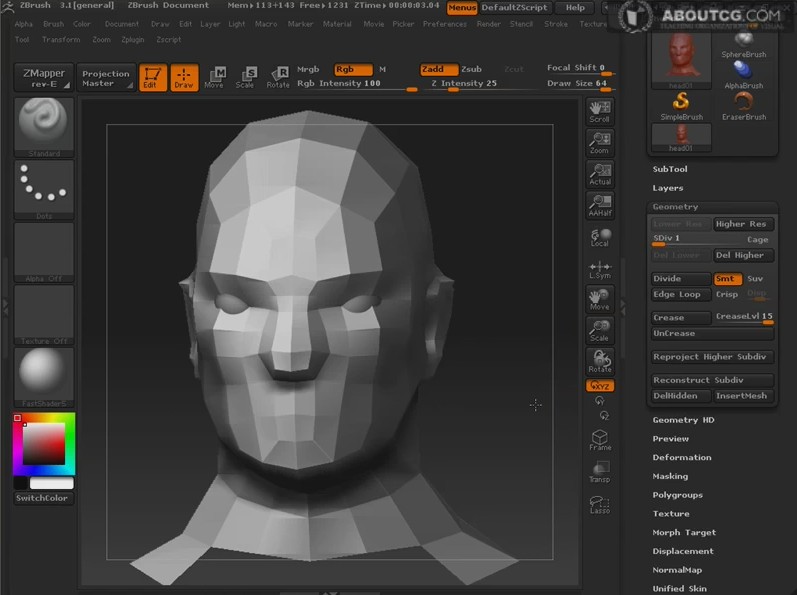Click the Edge Loop button
Viewport: 797px width, 595px height.
pos(681,294)
